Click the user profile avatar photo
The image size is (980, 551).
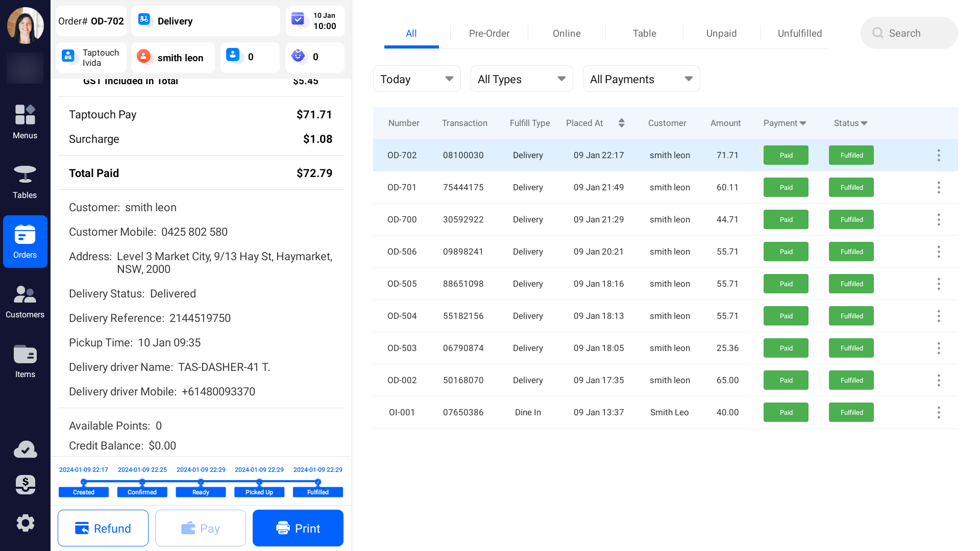point(25,25)
